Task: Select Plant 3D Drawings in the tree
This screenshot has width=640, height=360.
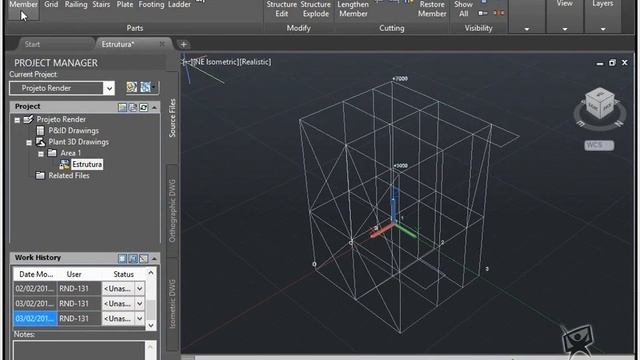Action: pyautogui.click(x=78, y=142)
